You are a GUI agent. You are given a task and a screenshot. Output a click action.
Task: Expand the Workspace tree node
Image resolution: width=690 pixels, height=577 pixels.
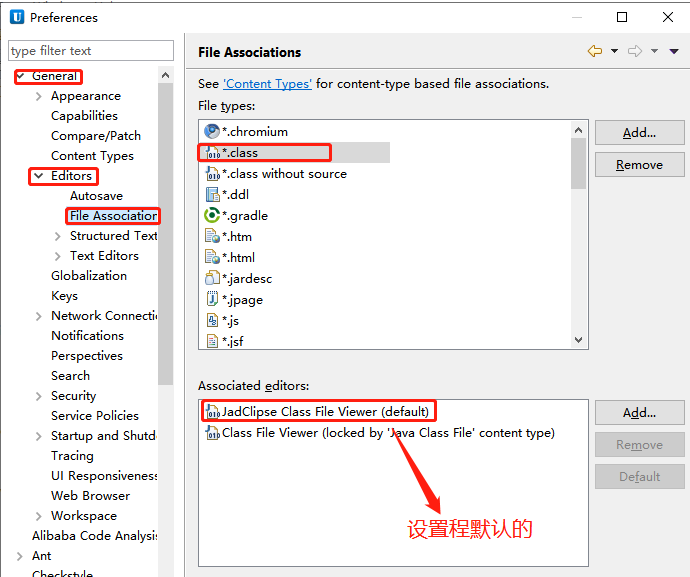coord(39,516)
